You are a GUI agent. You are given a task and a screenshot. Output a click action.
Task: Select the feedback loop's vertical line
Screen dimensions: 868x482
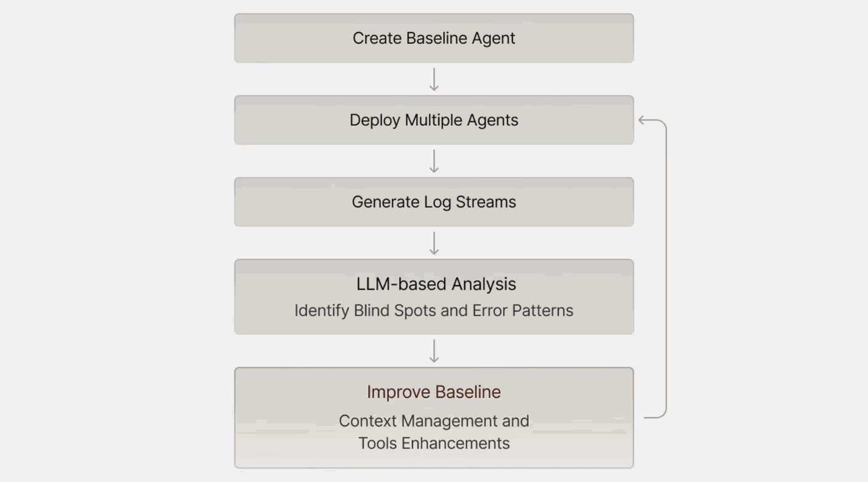click(666, 269)
